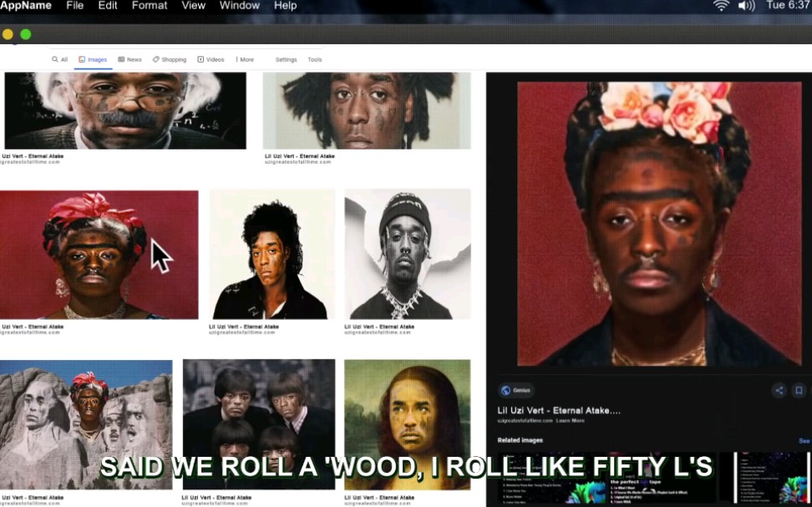Open the curly black hair portrait thumbnail
This screenshot has width=812, height=507.
(272, 254)
